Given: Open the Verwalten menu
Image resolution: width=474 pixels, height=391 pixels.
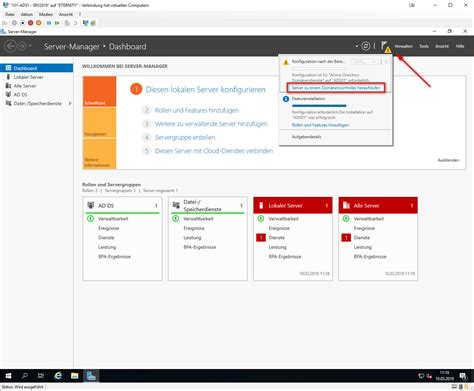Looking at the screenshot, I should 403,46.
